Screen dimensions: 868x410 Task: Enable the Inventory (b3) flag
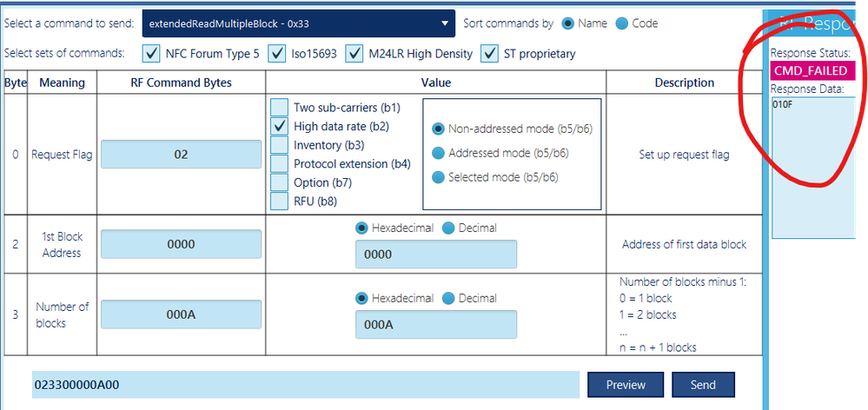coord(280,145)
